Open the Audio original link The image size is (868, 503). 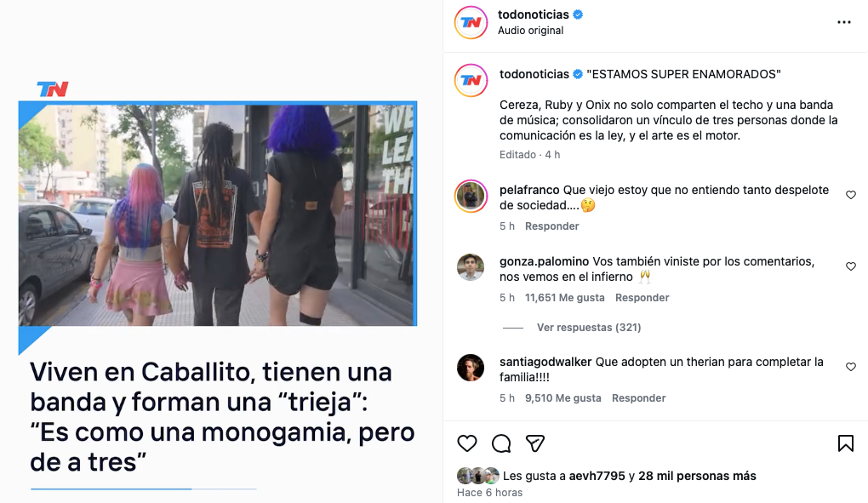pos(530,31)
